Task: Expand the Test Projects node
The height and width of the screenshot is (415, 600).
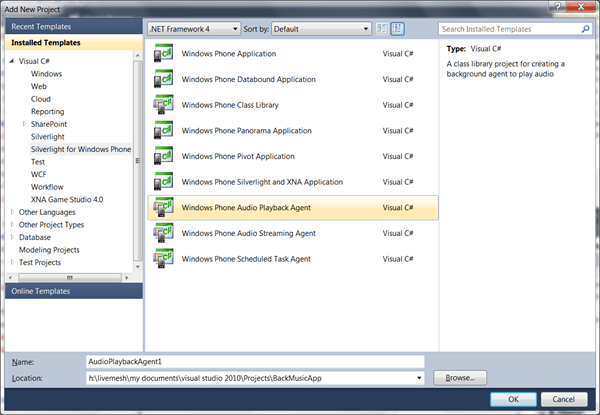Action: [12, 262]
